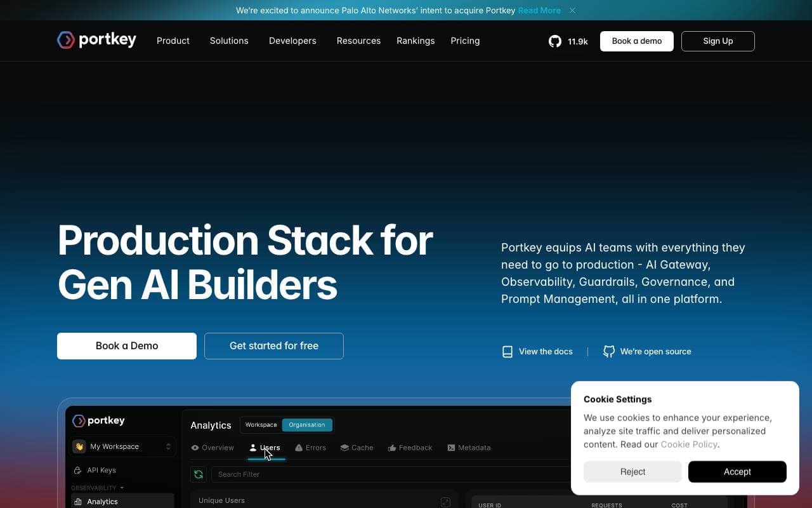Click the Search Filter input field
The height and width of the screenshot is (508, 812).
click(390, 474)
